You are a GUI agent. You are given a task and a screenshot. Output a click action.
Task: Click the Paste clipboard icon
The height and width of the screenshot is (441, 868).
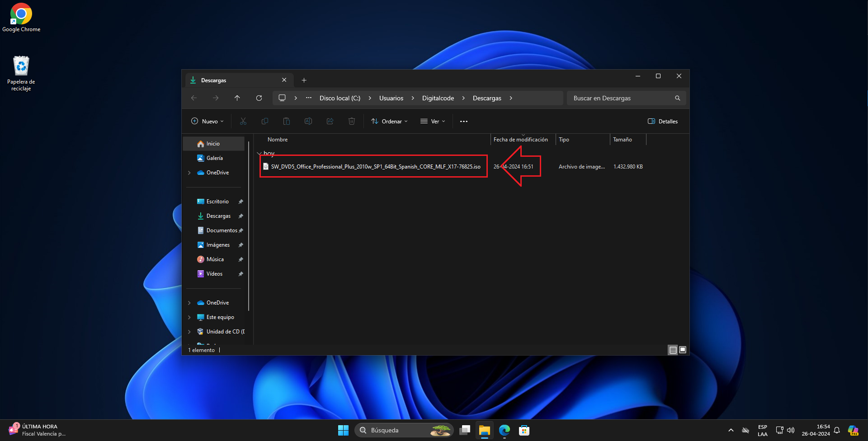pyautogui.click(x=287, y=121)
